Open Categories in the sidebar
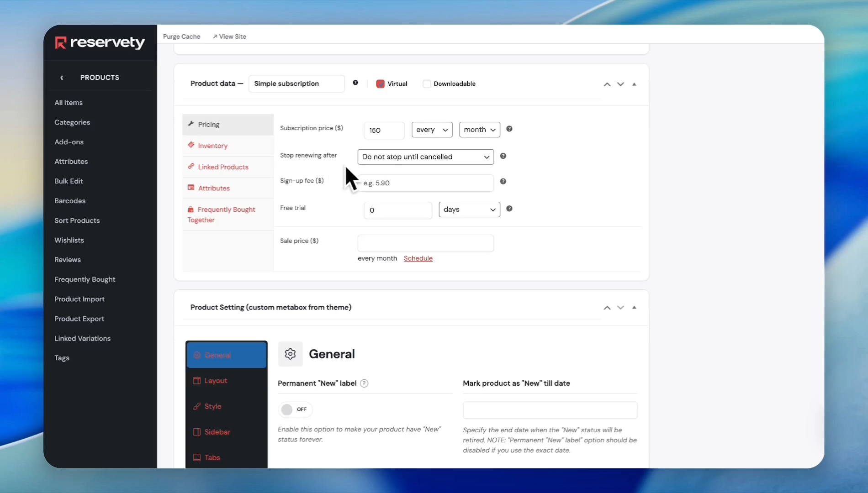 (72, 122)
